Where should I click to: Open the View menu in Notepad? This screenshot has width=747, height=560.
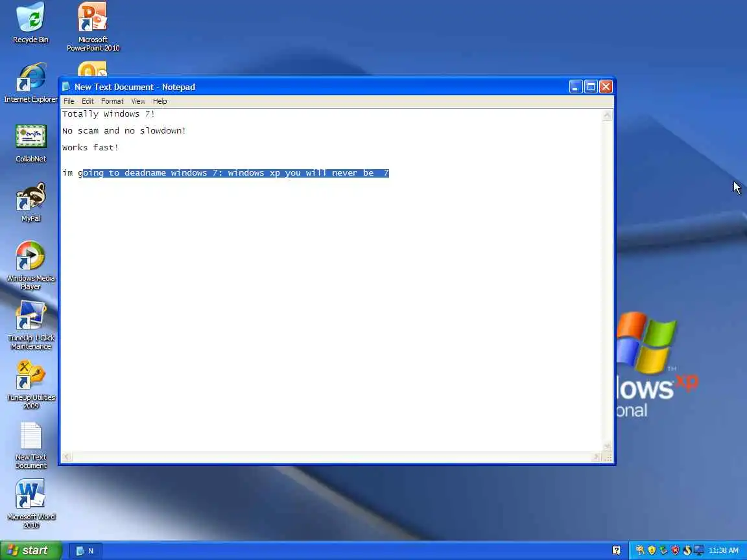138,101
